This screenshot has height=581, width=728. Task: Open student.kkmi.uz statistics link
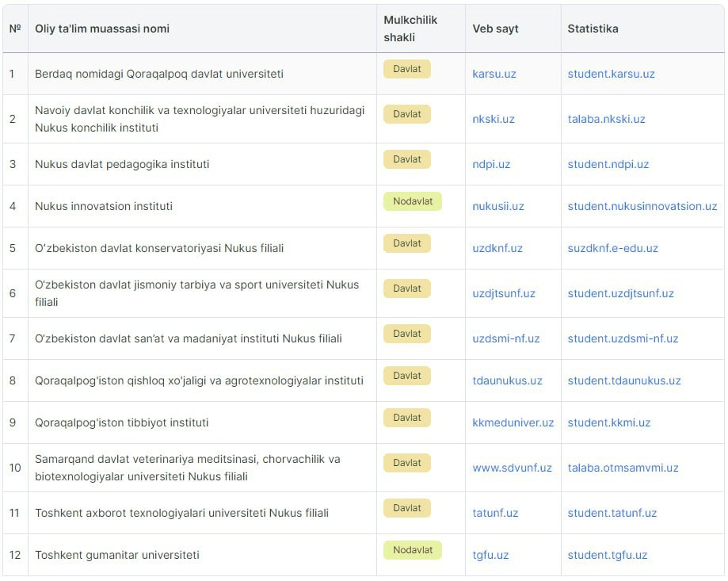click(x=608, y=422)
